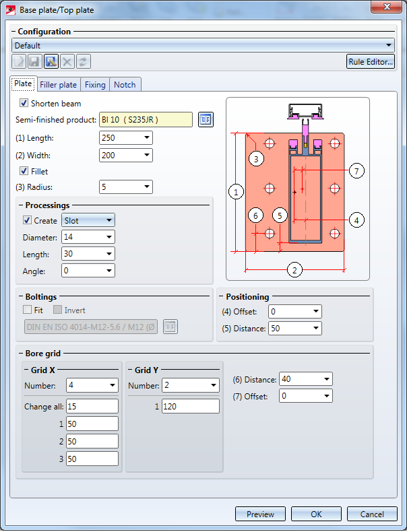Click the refresh configuration arrows icon
This screenshot has width=407, height=532.
(x=84, y=62)
